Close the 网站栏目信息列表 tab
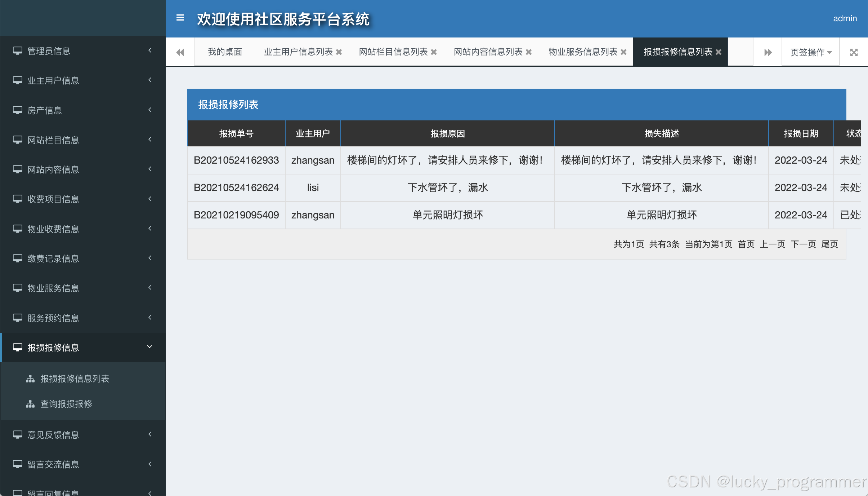Image resolution: width=868 pixels, height=496 pixels. [434, 52]
